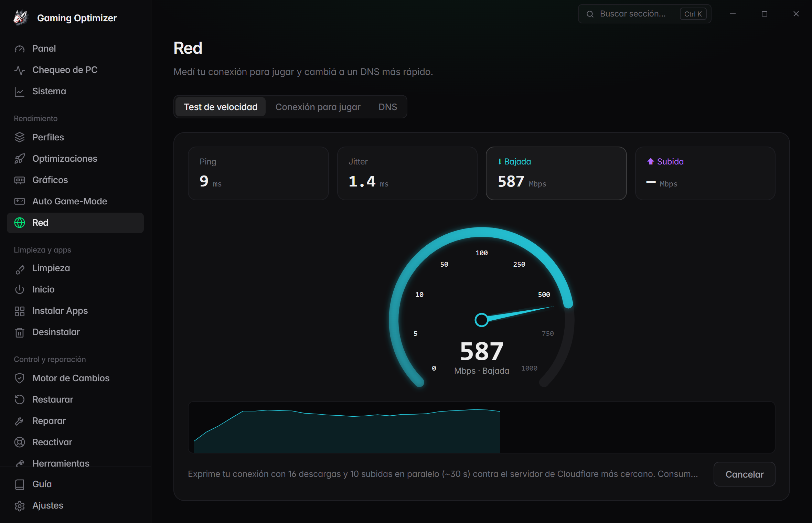The height and width of the screenshot is (523, 812).
Task: Switch to Conexión para jugar tab
Action: (x=318, y=107)
